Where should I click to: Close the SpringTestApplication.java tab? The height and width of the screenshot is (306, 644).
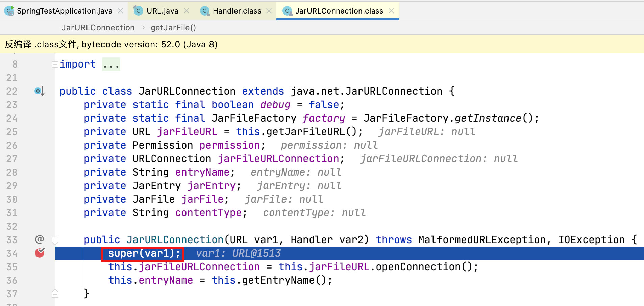(x=120, y=11)
